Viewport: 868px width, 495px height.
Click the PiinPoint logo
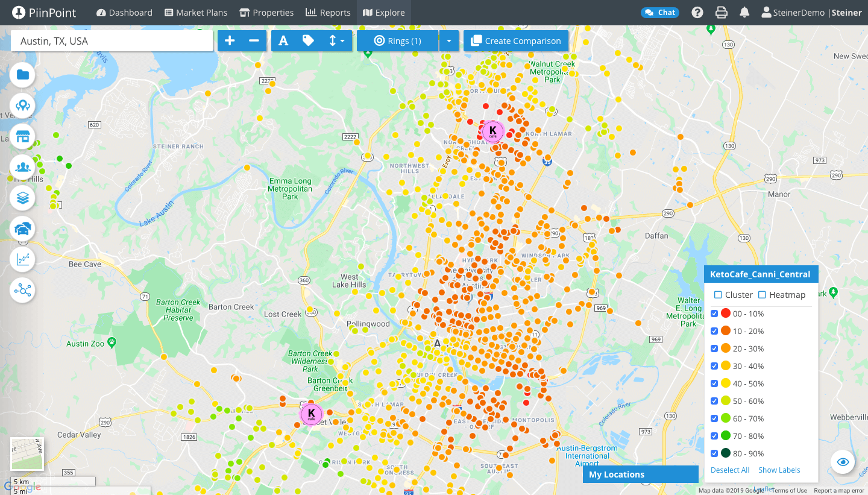coord(44,12)
